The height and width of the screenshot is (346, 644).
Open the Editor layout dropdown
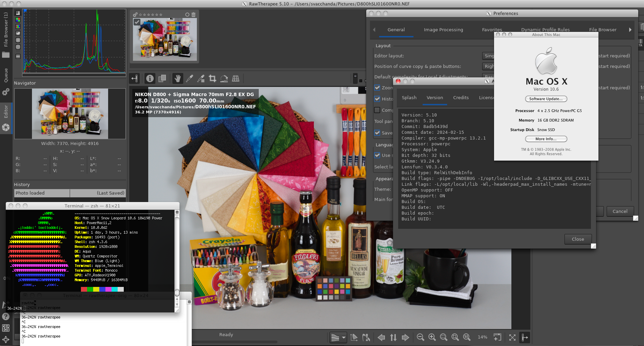[x=488, y=56]
